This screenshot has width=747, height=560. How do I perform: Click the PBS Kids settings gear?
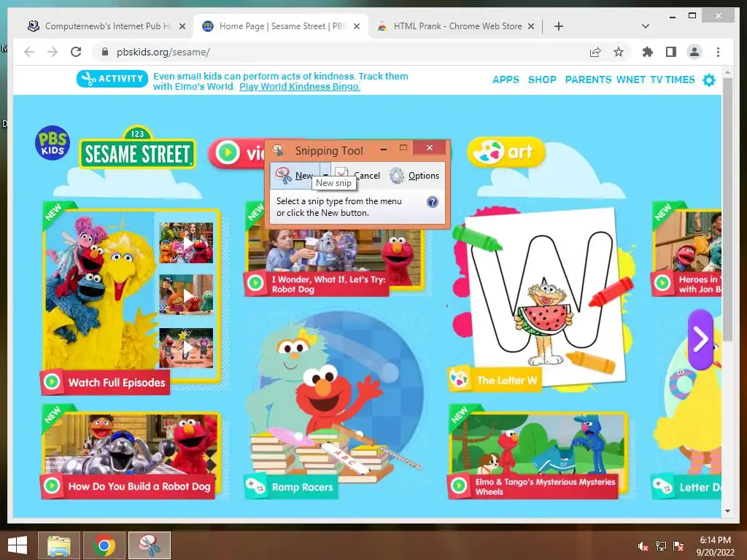(x=709, y=80)
